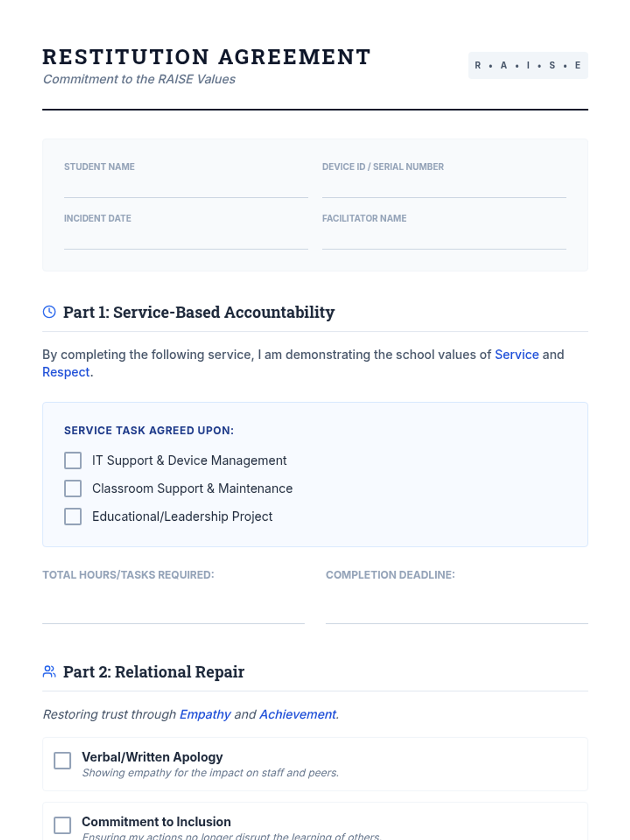
Task: Select Educational/Leadership Project checkbox
Action: pos(73,517)
